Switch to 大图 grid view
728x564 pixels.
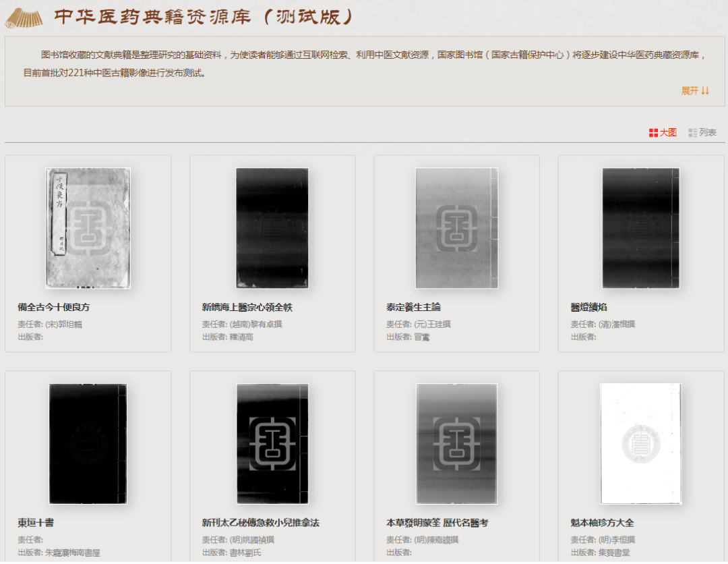click(663, 132)
